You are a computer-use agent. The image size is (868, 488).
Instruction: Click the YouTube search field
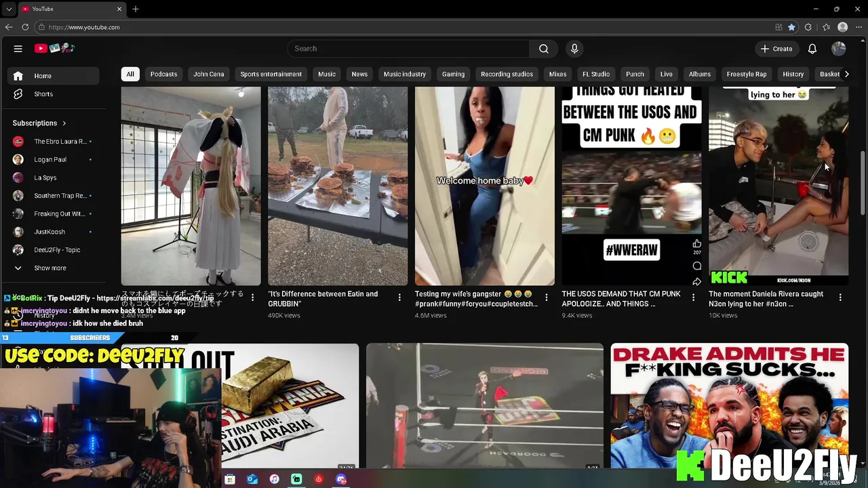click(408, 49)
